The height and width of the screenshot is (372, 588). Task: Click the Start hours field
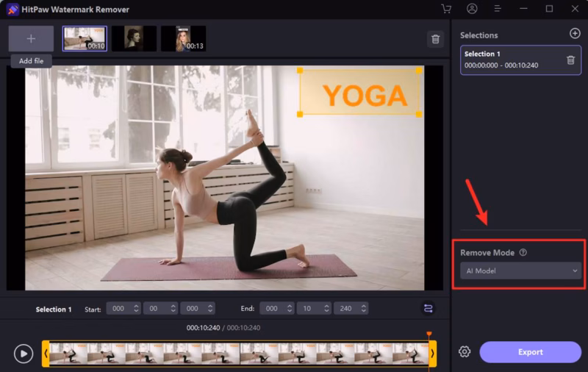coord(123,308)
